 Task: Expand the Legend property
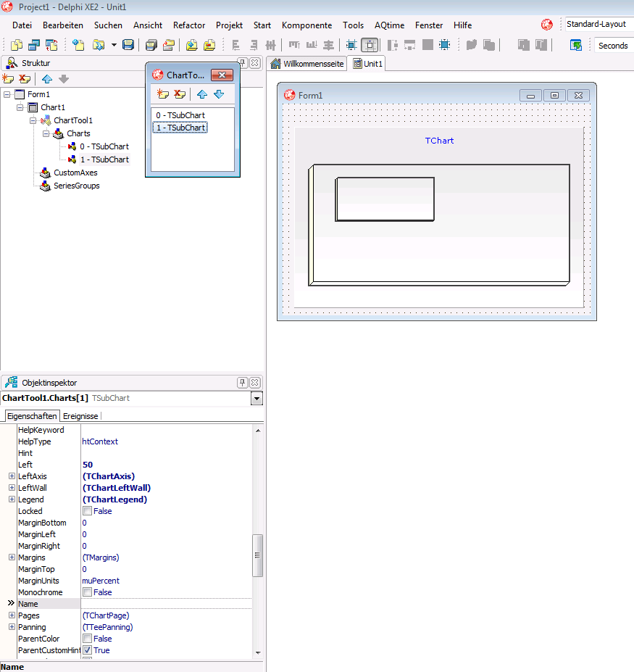click(x=12, y=499)
